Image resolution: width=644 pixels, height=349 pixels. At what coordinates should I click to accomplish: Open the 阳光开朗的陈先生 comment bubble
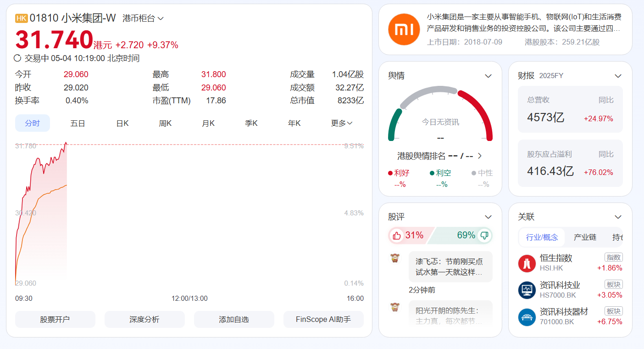pyautogui.click(x=450, y=314)
